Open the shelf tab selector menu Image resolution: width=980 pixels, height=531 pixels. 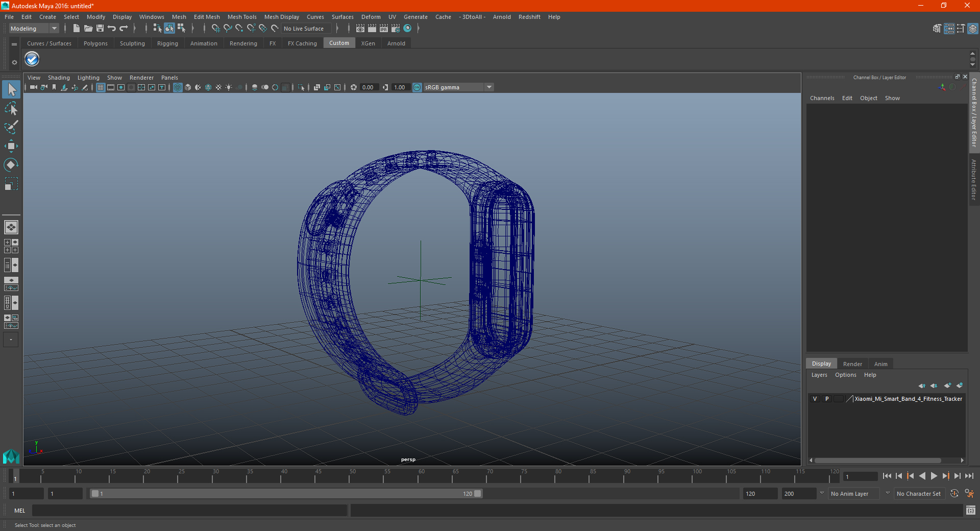14,44
